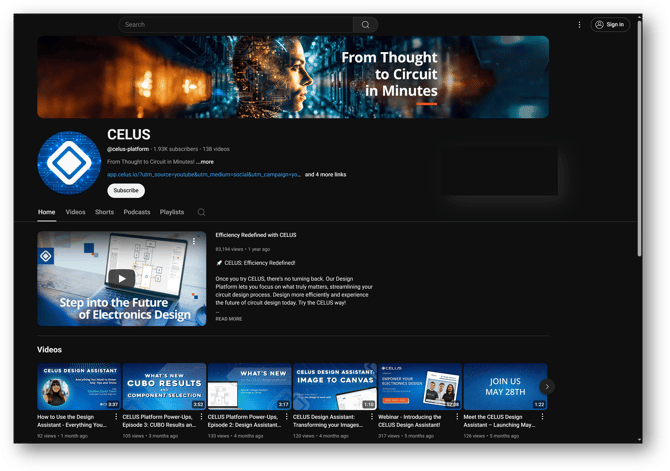Image resolution: width=670 pixels, height=471 pixels.
Task: Click the 'Episode 3: CUBO Results' video title
Action: [x=159, y=421]
